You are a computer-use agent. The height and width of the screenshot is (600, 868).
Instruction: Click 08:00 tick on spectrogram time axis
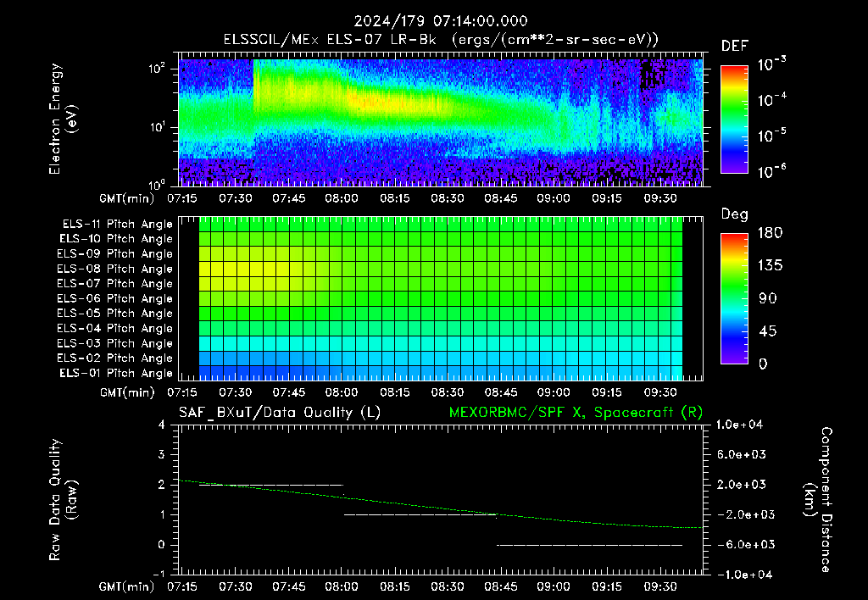[x=342, y=198]
